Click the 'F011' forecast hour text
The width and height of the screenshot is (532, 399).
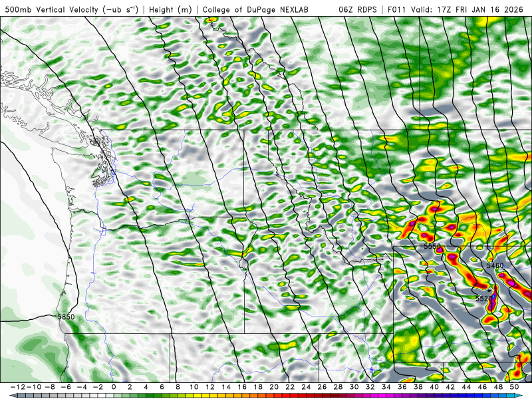point(396,9)
